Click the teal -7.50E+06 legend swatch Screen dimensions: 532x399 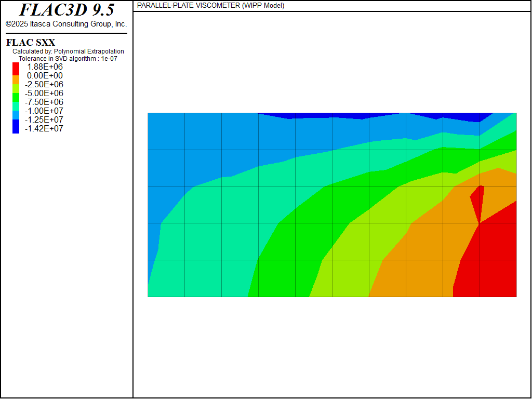coord(16,106)
